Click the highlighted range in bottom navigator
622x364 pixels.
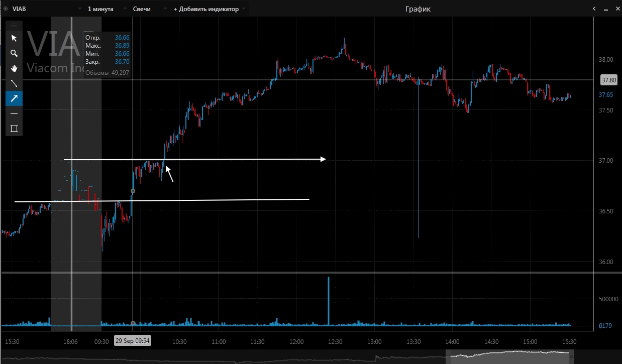pos(507,356)
